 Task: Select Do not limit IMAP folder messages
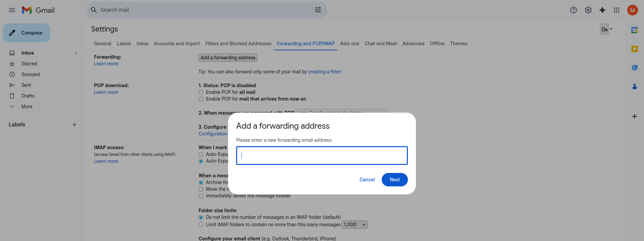[201, 218]
